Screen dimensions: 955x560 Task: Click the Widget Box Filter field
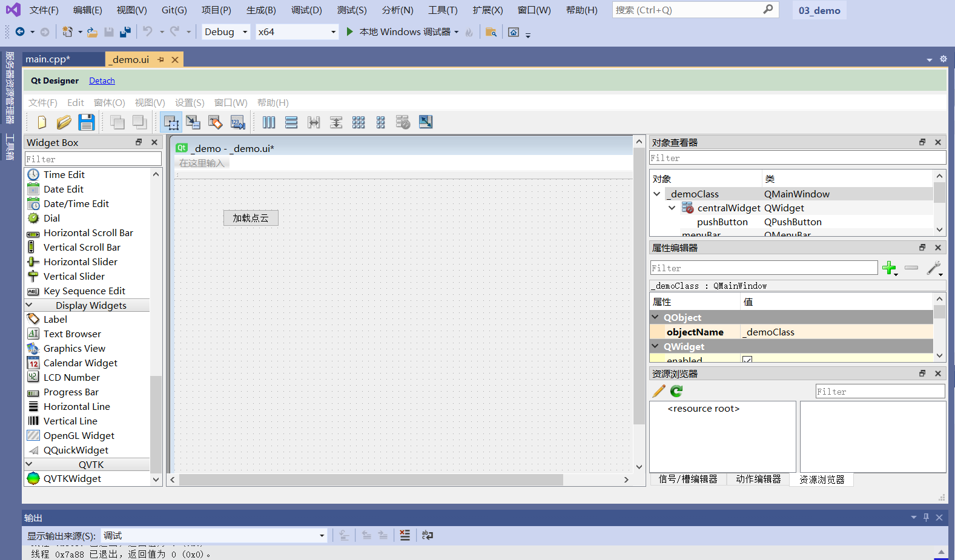(93, 159)
